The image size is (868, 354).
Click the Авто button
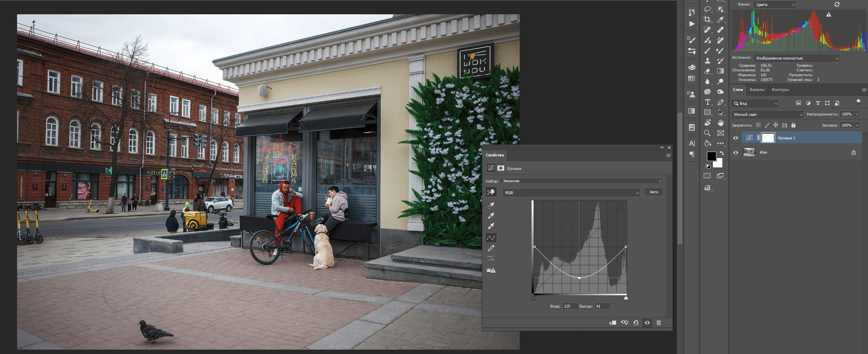654,192
